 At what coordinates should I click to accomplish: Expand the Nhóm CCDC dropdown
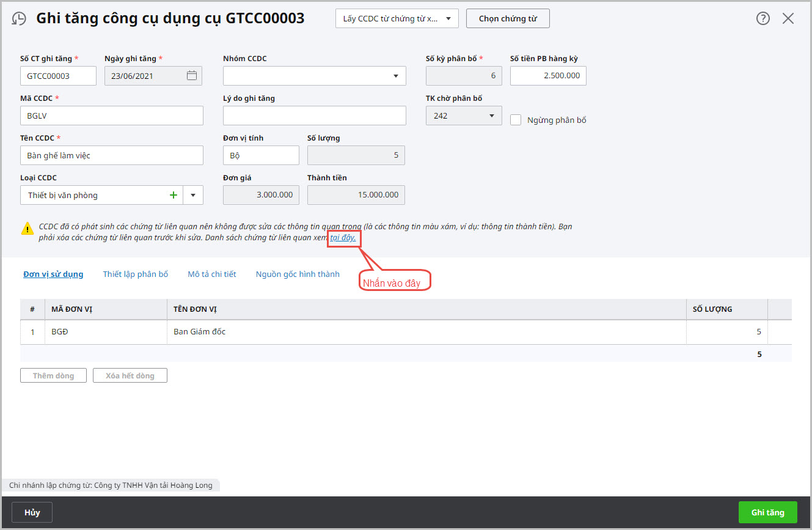click(x=395, y=76)
